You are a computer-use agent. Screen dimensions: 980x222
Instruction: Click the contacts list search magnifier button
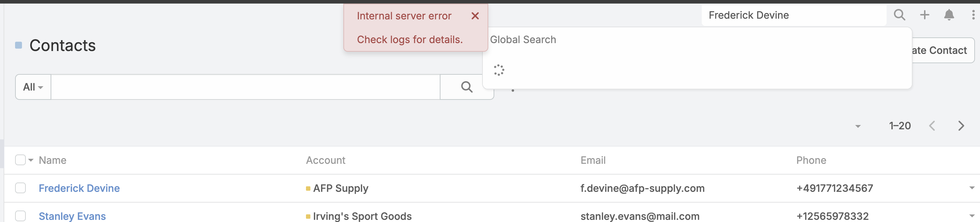pos(466,87)
